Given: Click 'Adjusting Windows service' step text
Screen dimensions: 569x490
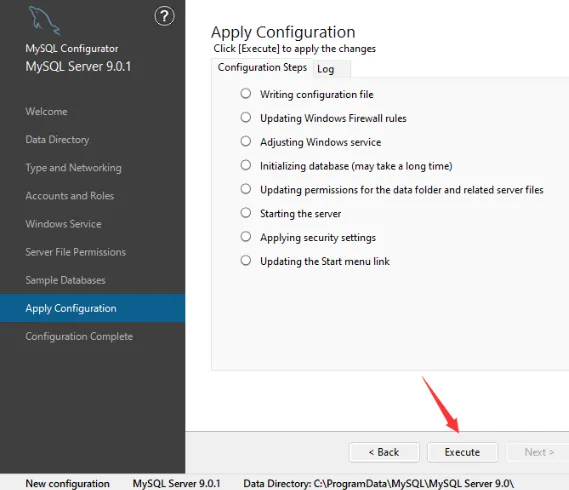Looking at the screenshot, I should 320,142.
